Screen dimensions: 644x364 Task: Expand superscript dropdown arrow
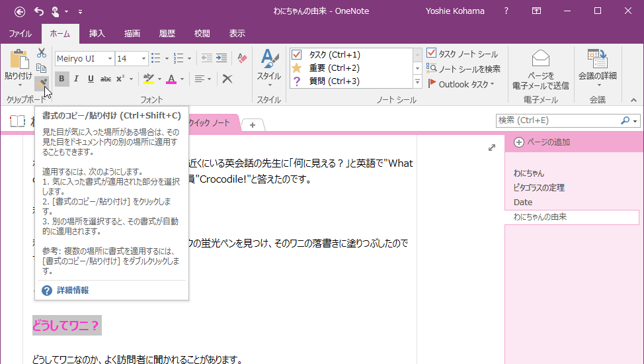click(x=131, y=79)
